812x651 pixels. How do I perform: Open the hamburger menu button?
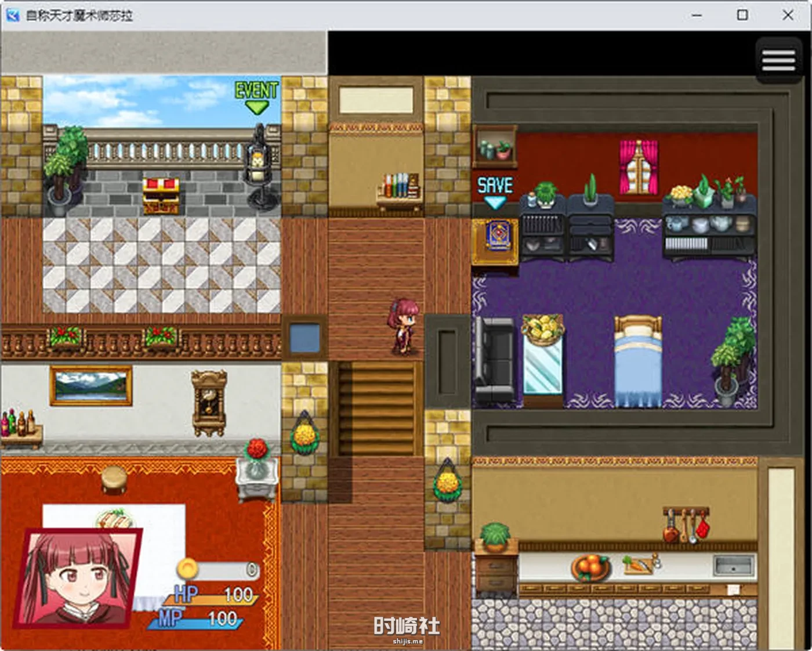click(x=778, y=60)
